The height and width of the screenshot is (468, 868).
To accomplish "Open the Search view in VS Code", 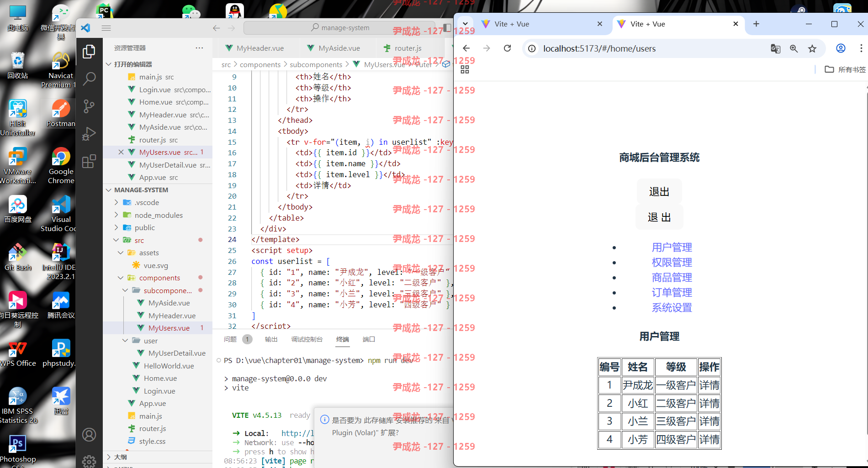I will click(89, 79).
